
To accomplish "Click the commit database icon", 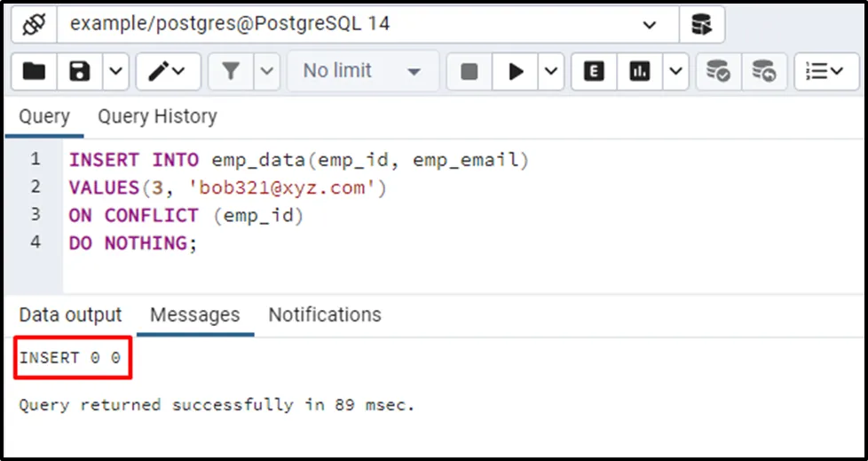I will point(717,71).
